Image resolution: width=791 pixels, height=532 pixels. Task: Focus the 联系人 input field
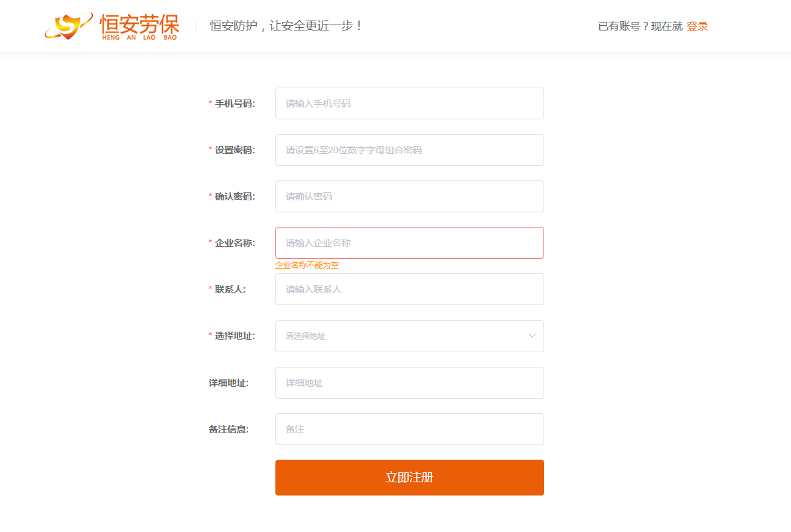click(409, 289)
